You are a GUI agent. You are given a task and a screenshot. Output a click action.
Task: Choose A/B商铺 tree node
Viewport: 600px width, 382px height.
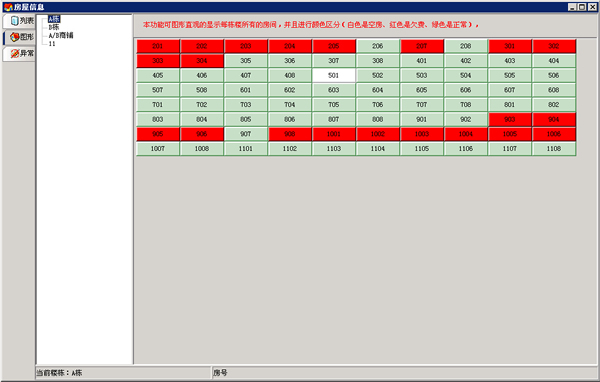[x=60, y=35]
